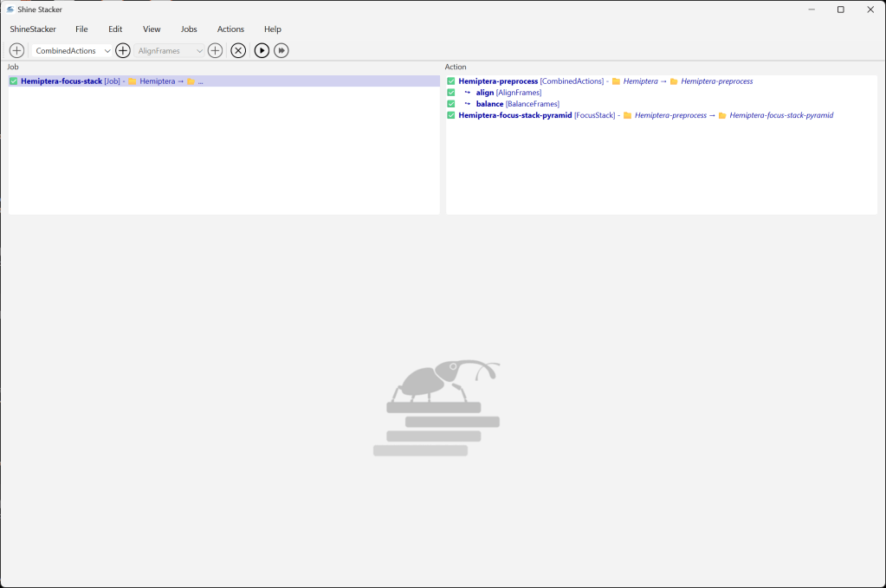Viewport: 886px width, 588px height.
Task: Open the Actions menu
Action: (x=230, y=29)
